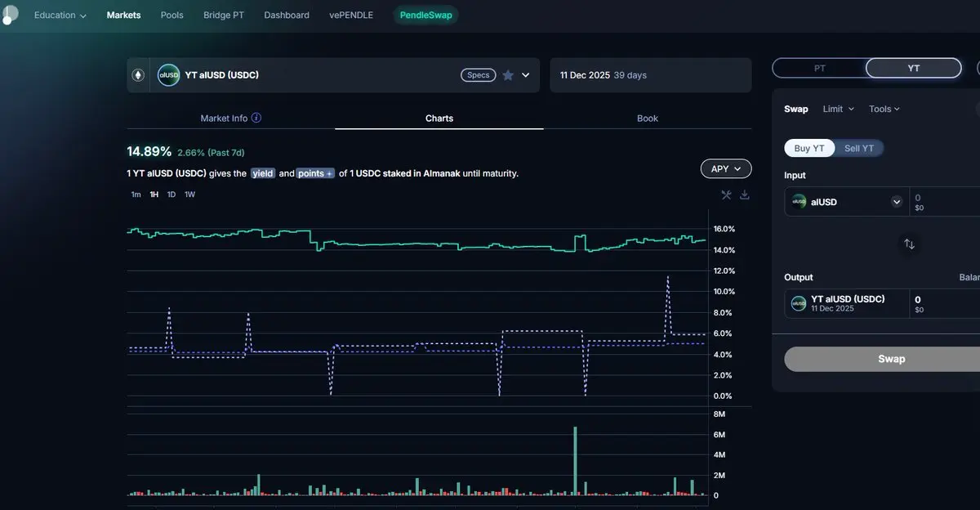Click the highlighted yield term
Screen dimensions: 980x510
pyautogui.click(x=262, y=173)
